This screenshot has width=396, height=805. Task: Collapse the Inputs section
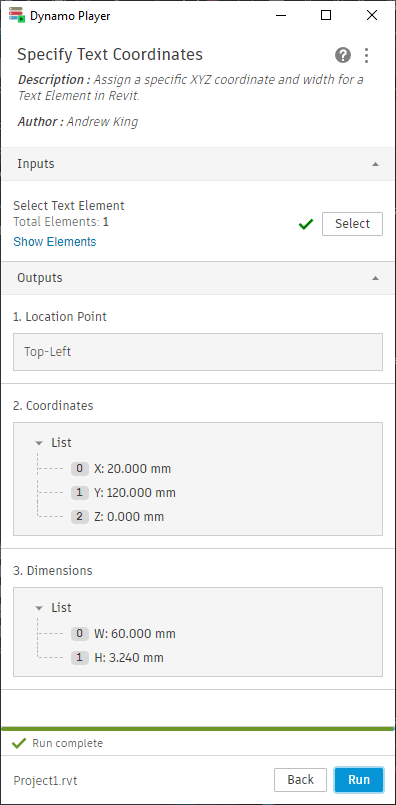coord(375,164)
